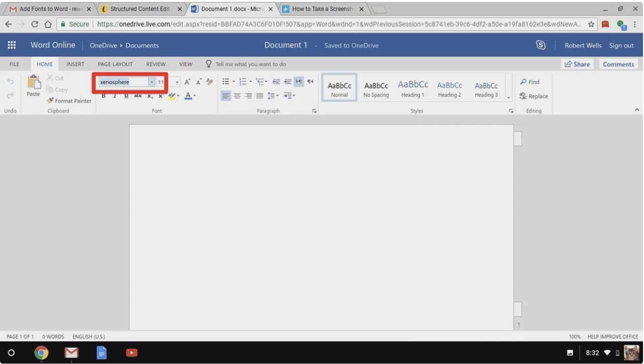Toggle strikethrough formatting

tap(138, 96)
